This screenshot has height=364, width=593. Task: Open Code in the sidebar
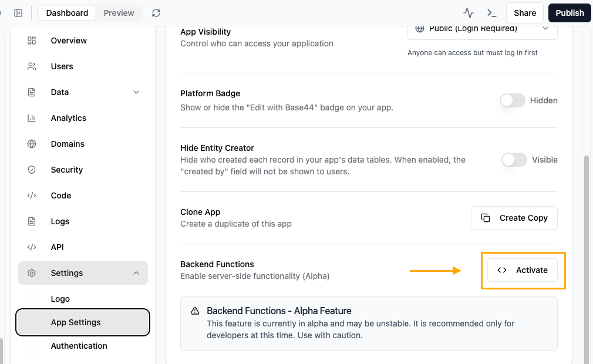click(82, 196)
